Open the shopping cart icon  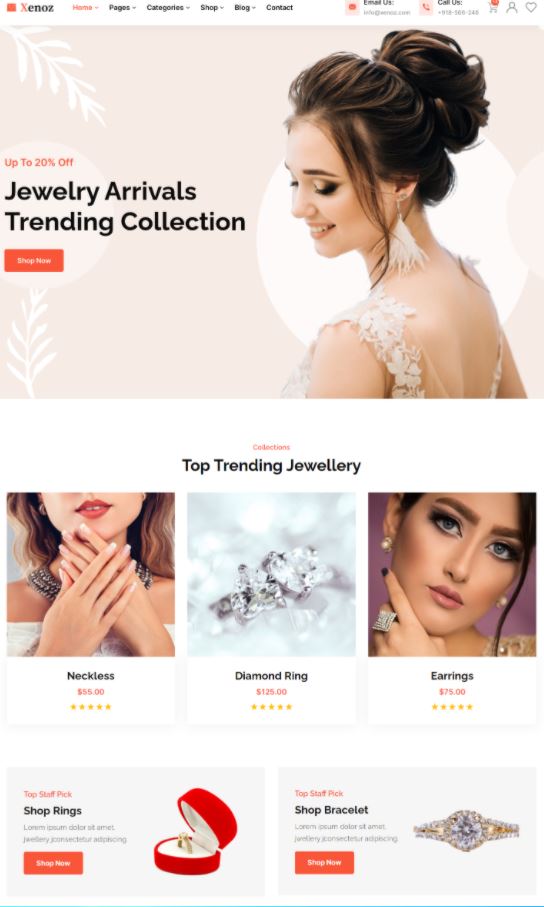(492, 7)
